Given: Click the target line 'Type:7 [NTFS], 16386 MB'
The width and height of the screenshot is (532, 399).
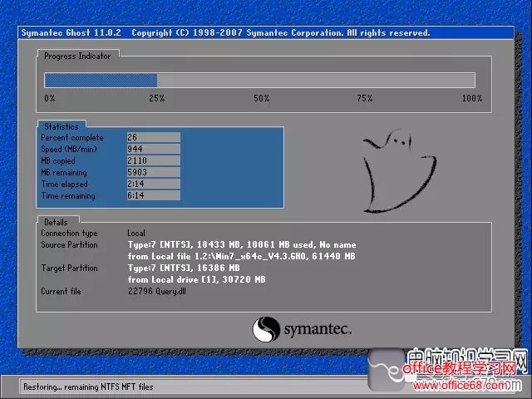Looking at the screenshot, I should [184, 268].
